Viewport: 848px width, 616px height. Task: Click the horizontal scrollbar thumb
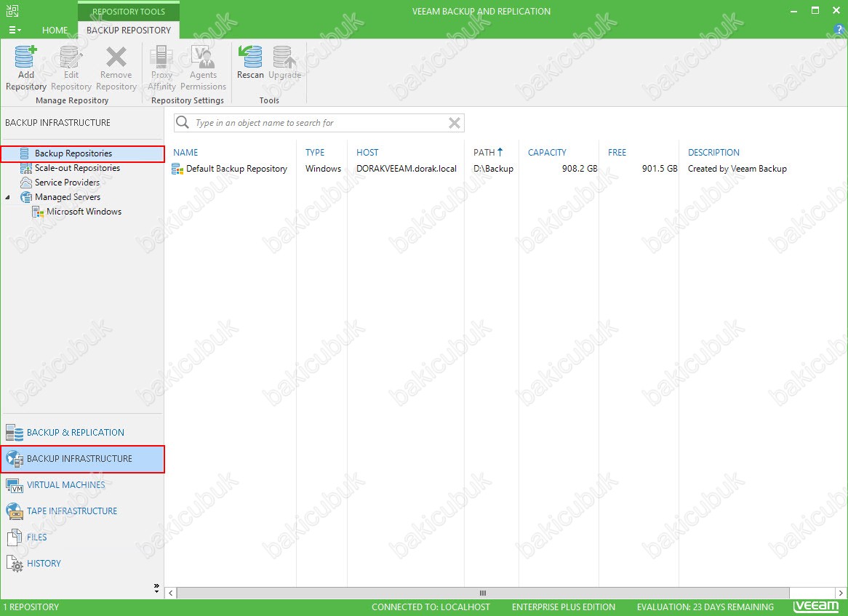[483, 593]
